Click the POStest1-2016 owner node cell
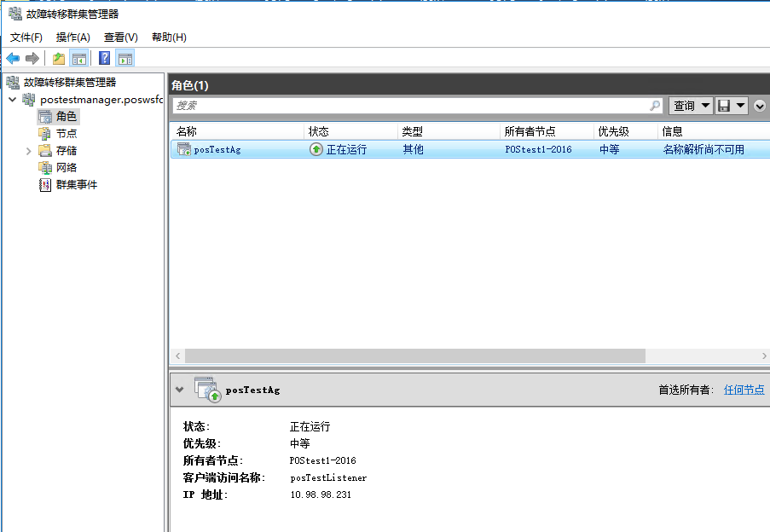 (x=538, y=149)
